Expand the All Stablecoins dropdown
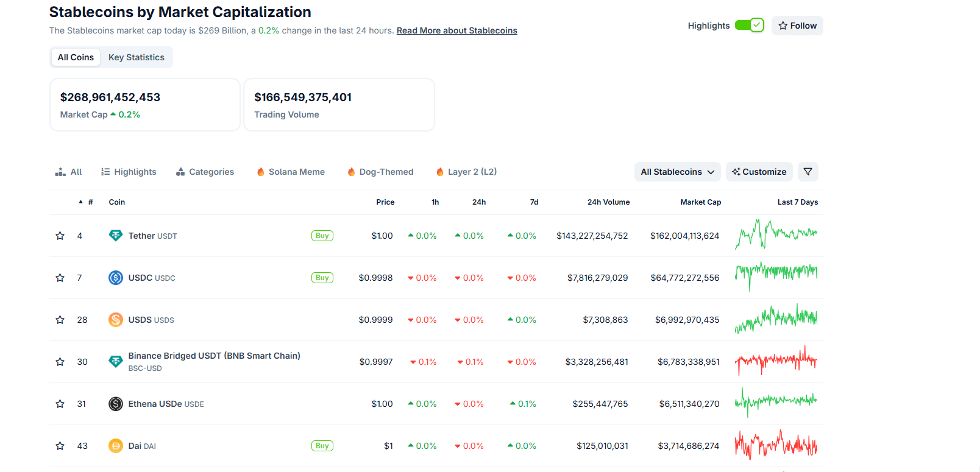 (677, 172)
